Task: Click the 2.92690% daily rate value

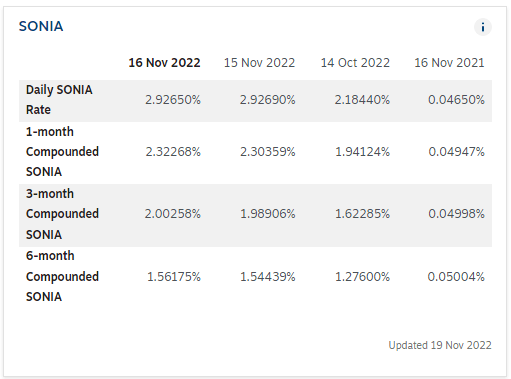Action: [x=267, y=100]
